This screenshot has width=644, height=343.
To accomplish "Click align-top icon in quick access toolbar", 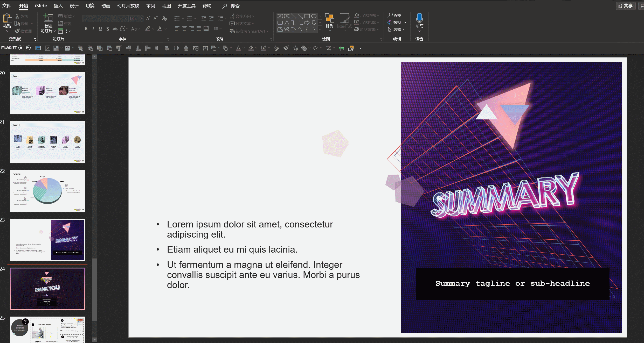I will (119, 48).
